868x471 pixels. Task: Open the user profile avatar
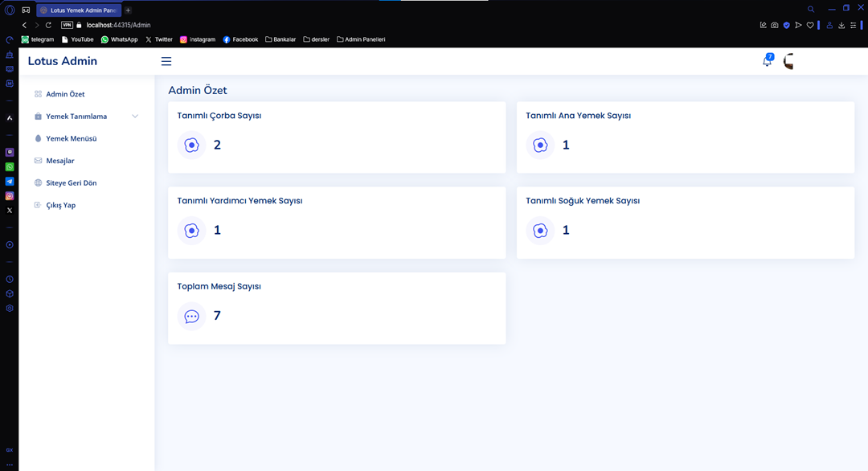coord(789,62)
